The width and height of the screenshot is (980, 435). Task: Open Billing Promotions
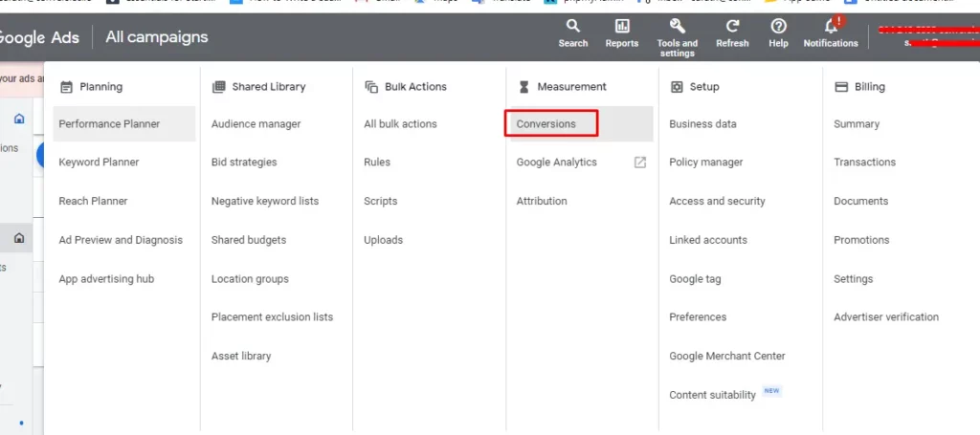(x=862, y=240)
